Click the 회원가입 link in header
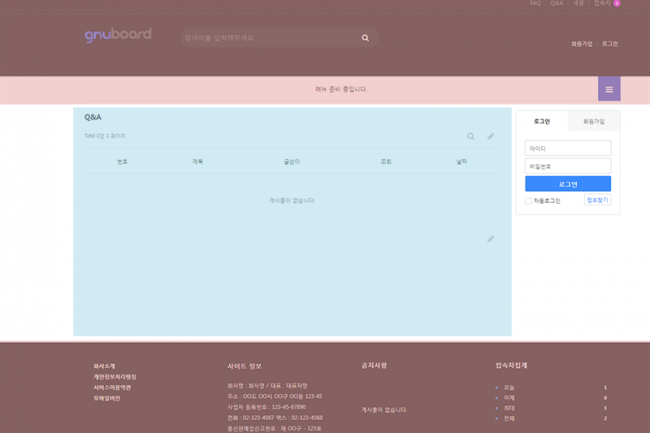Viewport: 650px width, 433px height. click(581, 44)
